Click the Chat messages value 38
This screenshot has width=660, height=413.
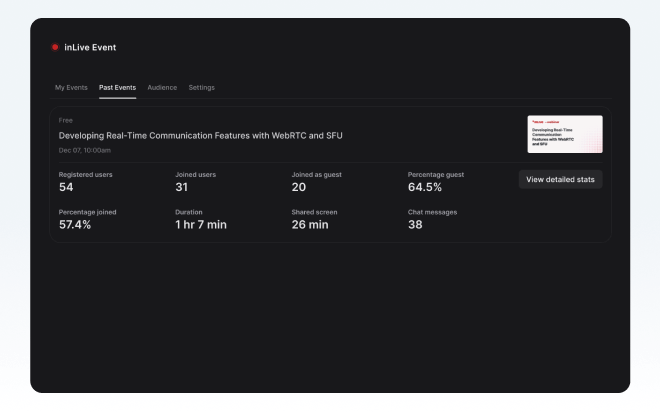click(415, 225)
